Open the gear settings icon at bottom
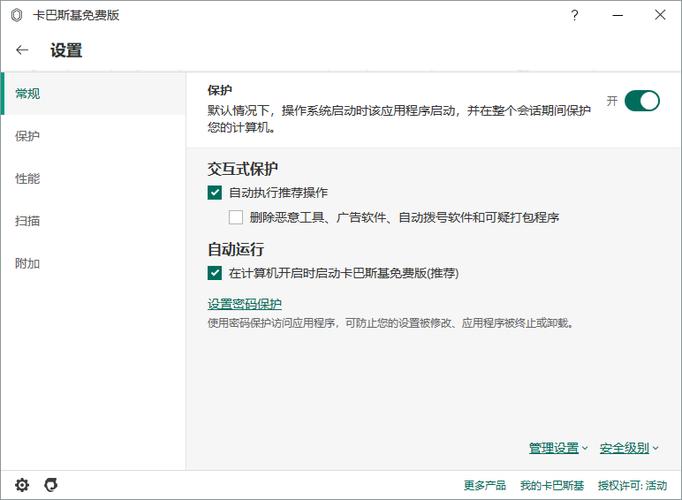This screenshot has width=682, height=500. pyautogui.click(x=22, y=485)
